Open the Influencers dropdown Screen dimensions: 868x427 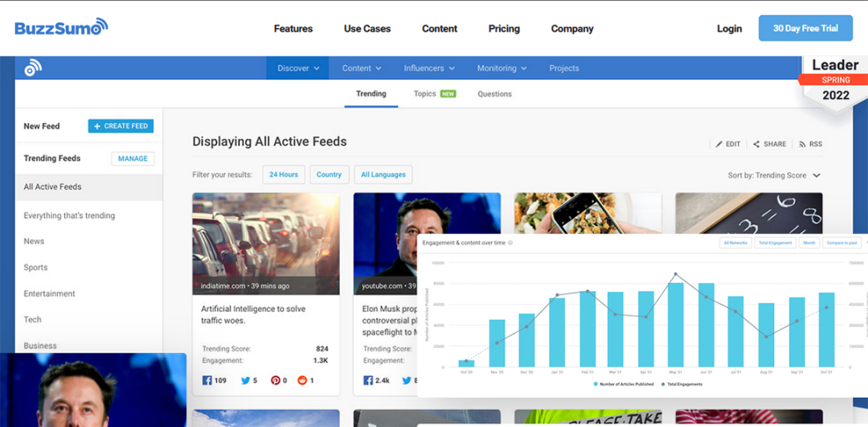[429, 68]
